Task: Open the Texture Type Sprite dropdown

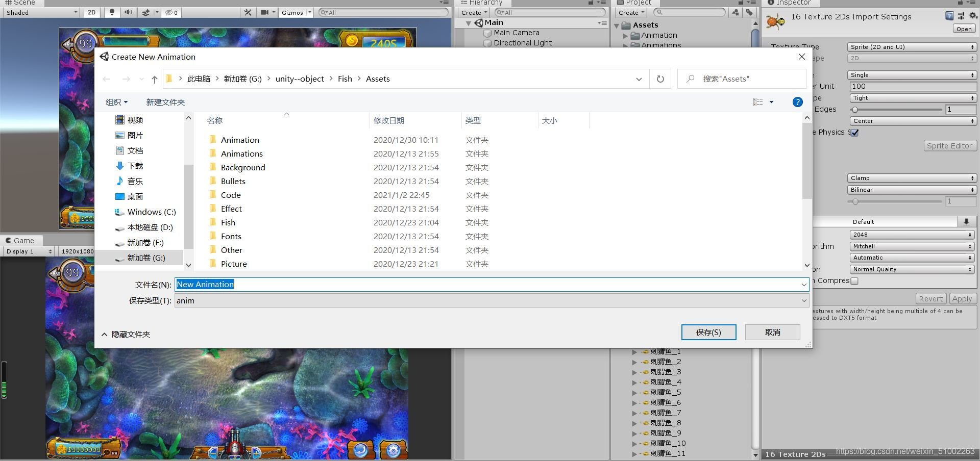Action: (912, 47)
